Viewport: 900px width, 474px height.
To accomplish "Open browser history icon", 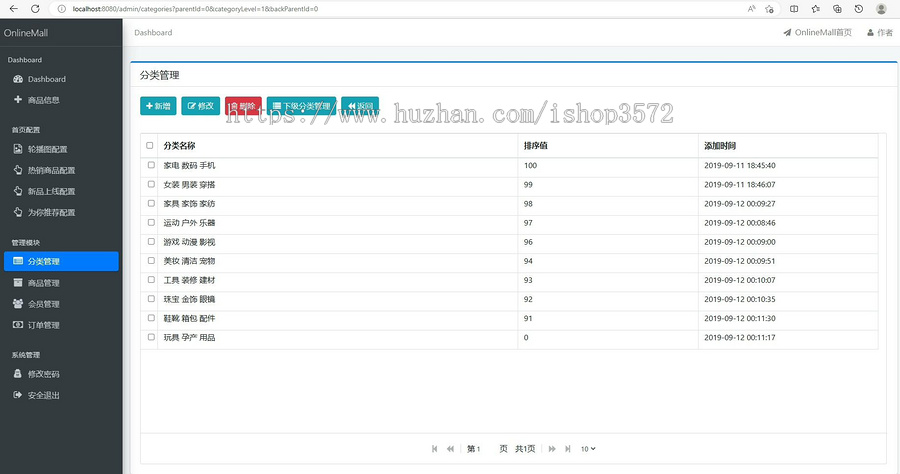I will pos(859,9).
